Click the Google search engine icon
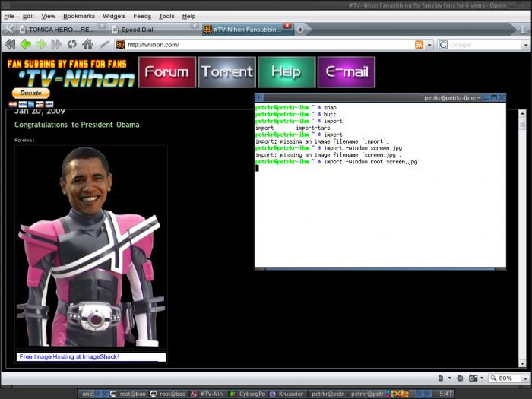This screenshot has width=532, height=399. (443, 45)
